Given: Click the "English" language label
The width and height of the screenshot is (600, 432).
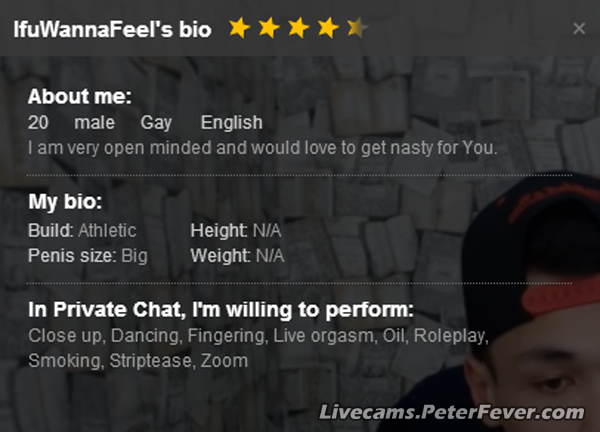Looking at the screenshot, I should pos(231,123).
